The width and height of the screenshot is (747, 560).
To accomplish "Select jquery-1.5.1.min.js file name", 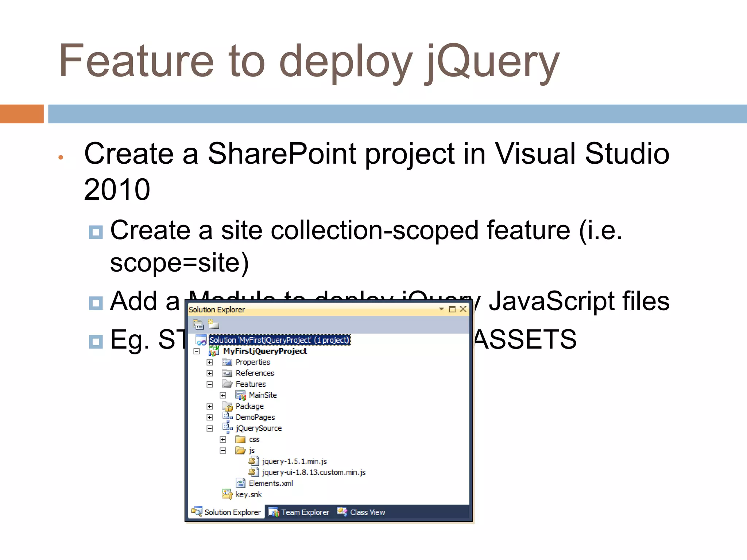I will [x=294, y=461].
